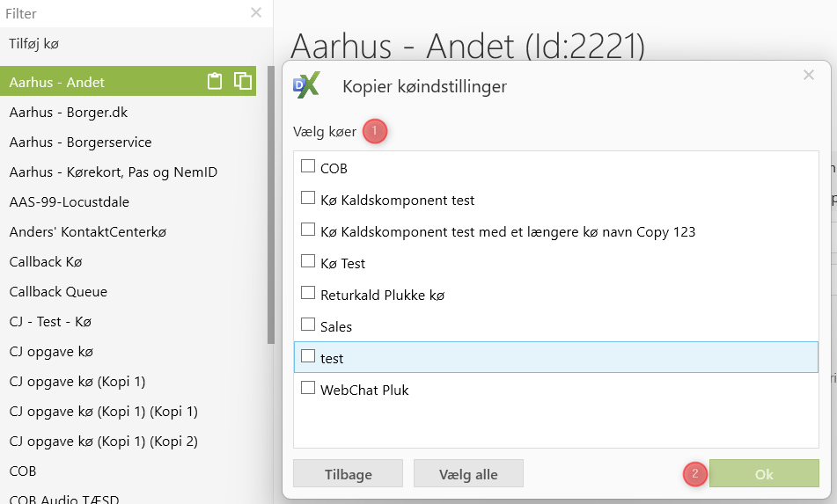
Task: Click the DX logo in the dialog header
Action: coord(306,85)
